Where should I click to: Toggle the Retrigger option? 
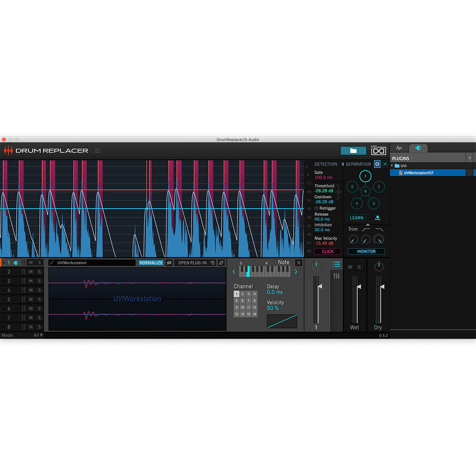(317, 208)
